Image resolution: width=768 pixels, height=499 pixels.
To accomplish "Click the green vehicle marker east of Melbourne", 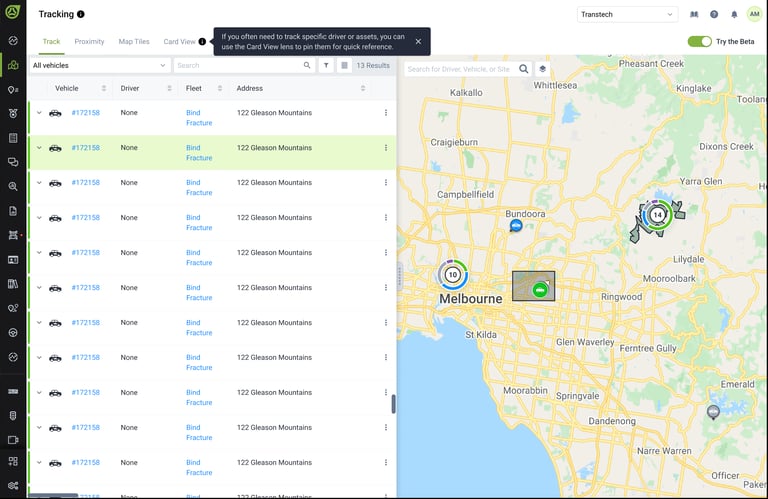I will [x=540, y=290].
